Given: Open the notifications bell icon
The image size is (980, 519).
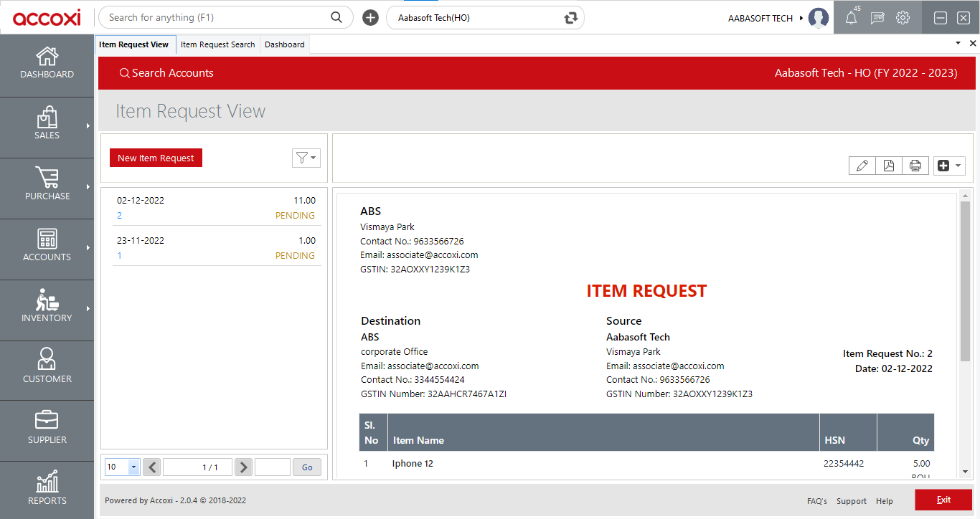Looking at the screenshot, I should pyautogui.click(x=852, y=19).
